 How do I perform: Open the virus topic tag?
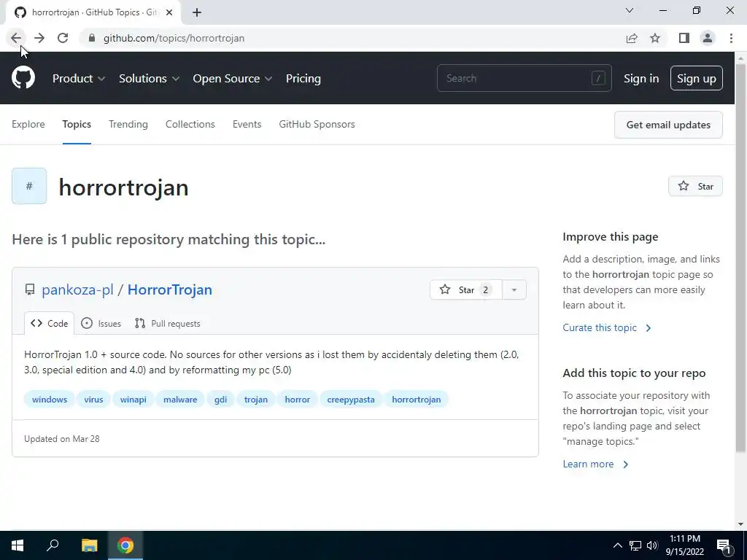(x=93, y=400)
